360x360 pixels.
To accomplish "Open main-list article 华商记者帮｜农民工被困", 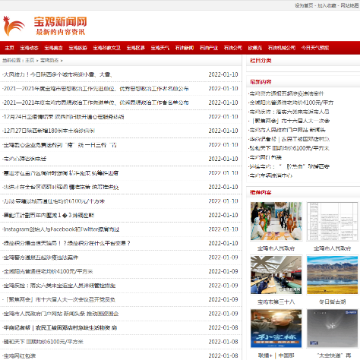I will point(59,328).
